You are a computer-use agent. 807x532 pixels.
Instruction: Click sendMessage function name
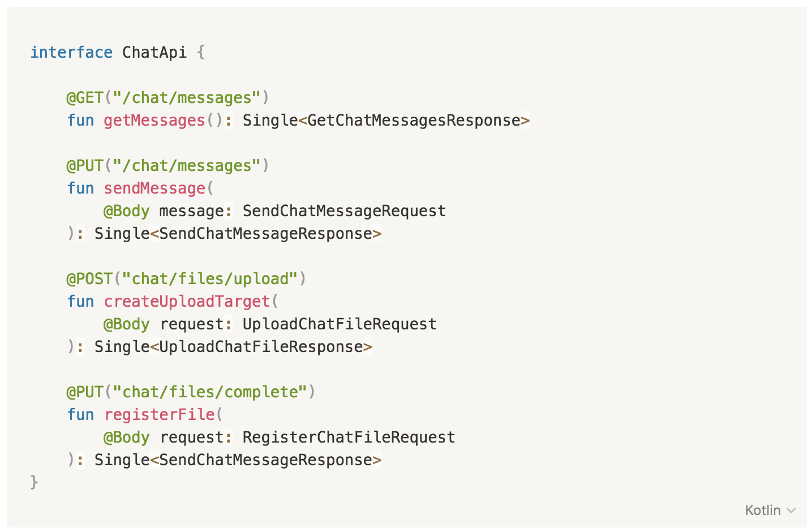click(154, 188)
